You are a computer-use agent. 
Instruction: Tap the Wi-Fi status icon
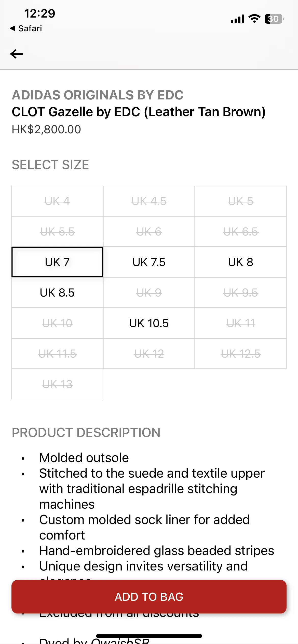[x=254, y=19]
